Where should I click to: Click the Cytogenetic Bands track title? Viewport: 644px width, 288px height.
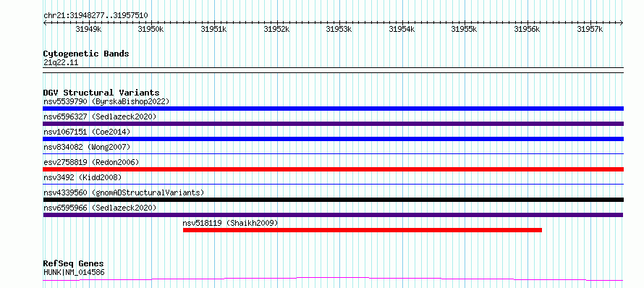[86, 54]
